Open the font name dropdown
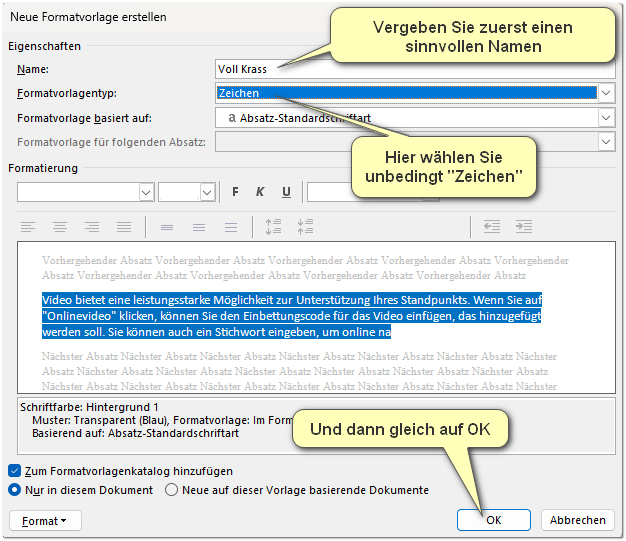 tap(146, 192)
